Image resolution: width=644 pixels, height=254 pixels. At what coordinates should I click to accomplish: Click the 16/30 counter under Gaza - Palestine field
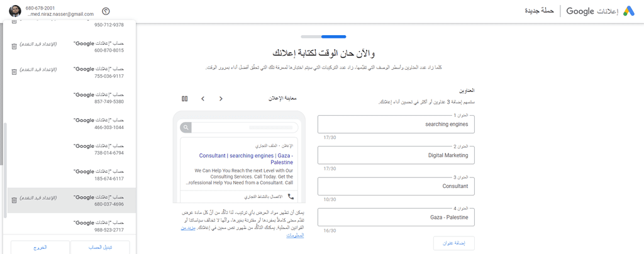(x=330, y=231)
